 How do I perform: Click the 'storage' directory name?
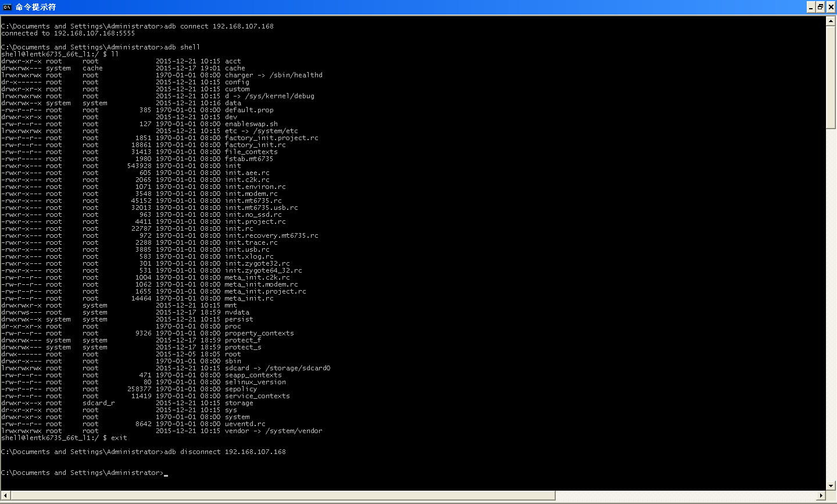(239, 403)
